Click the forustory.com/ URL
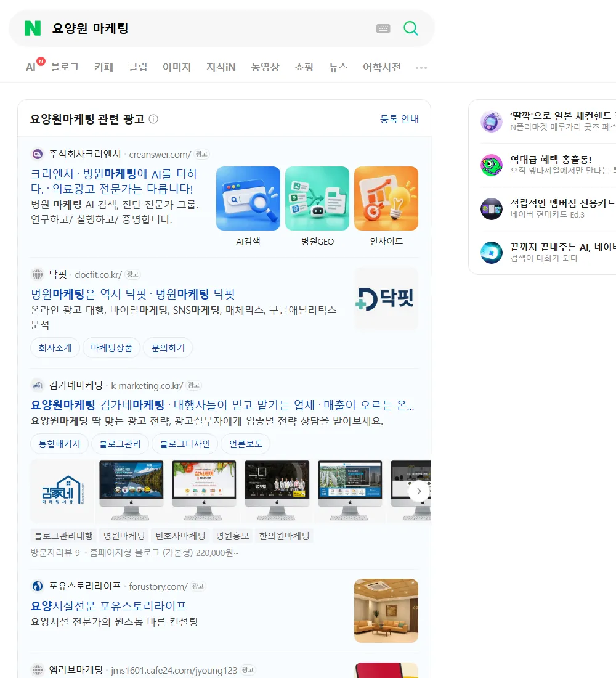The height and width of the screenshot is (678, 616). [x=158, y=586]
